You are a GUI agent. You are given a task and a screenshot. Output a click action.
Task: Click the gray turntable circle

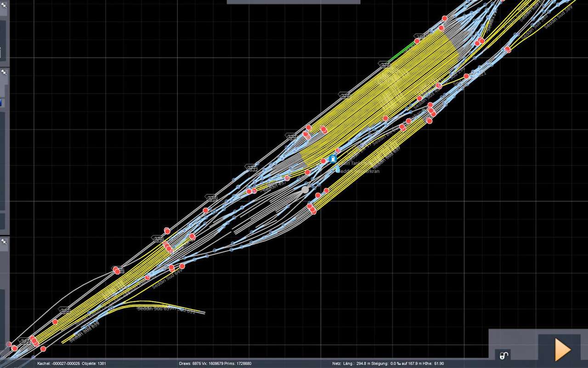coord(305,190)
